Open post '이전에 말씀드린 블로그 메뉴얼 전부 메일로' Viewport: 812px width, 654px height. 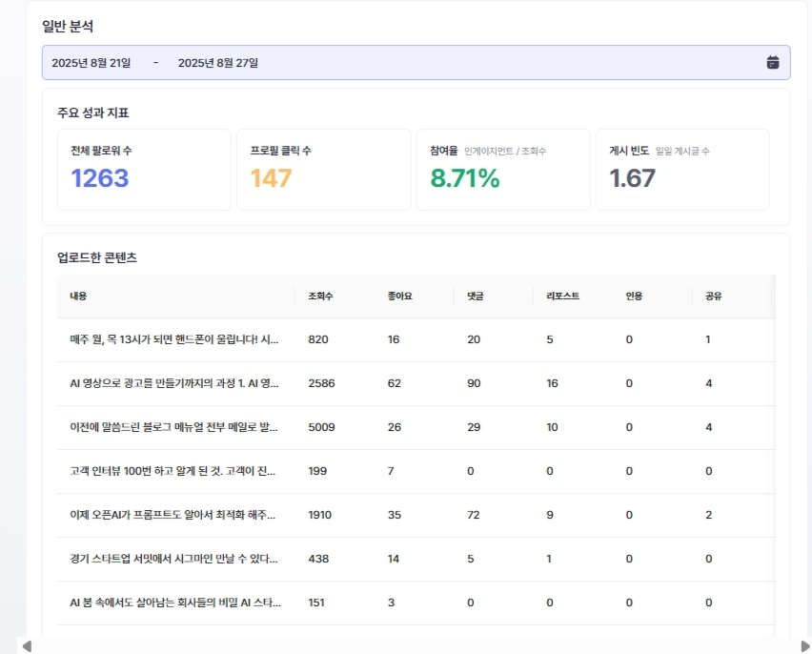173,427
